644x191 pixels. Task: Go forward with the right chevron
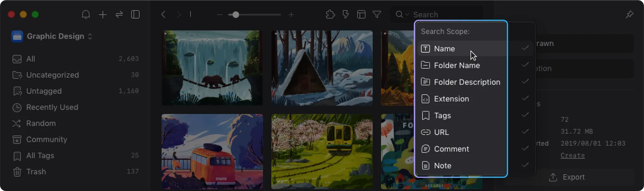point(179,14)
